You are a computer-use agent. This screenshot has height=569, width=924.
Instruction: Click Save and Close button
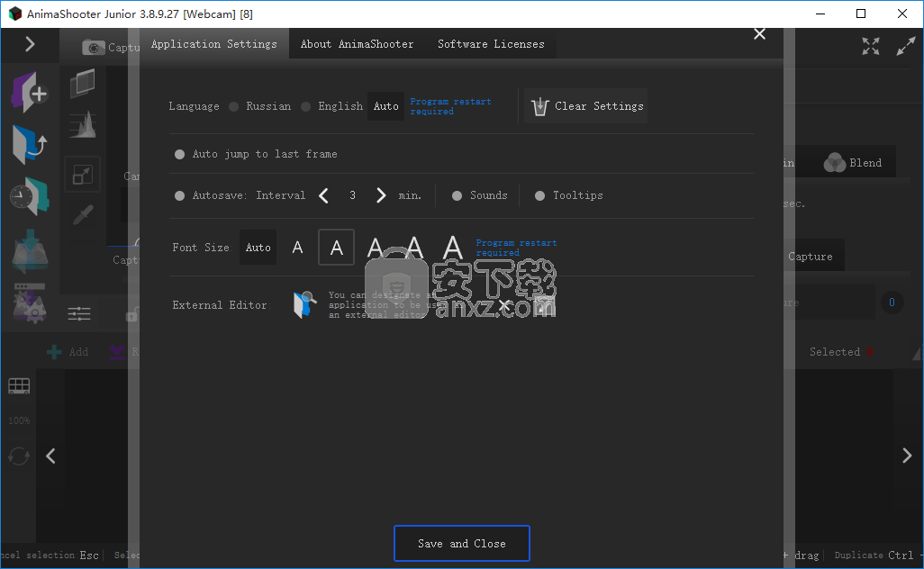[x=461, y=543]
